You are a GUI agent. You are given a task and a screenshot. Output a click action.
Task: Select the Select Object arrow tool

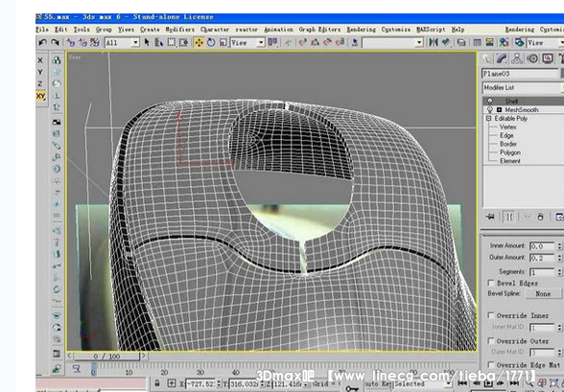147,42
